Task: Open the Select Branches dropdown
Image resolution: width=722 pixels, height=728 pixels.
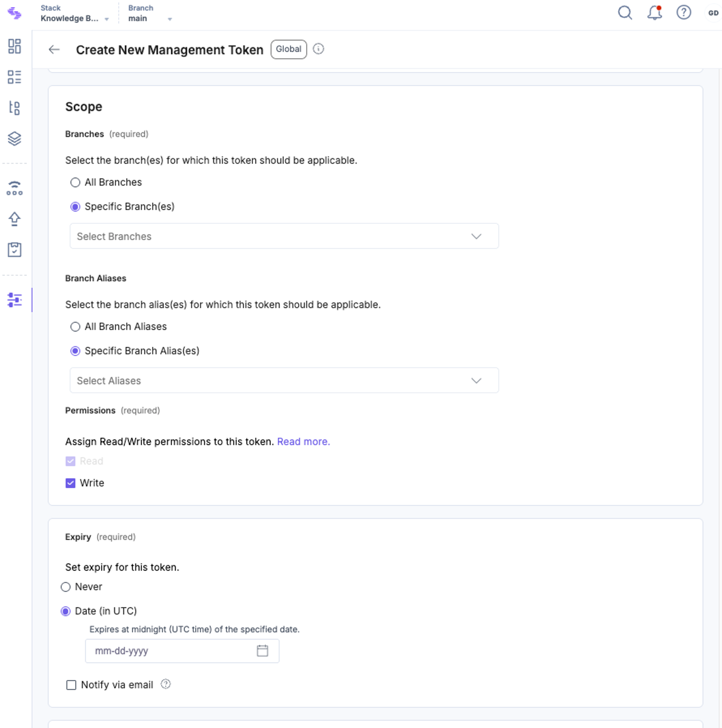Action: (x=284, y=236)
